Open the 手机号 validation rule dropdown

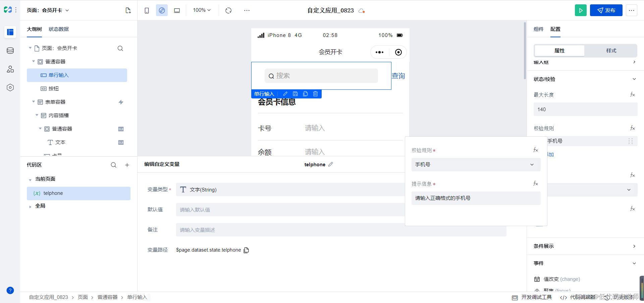point(476,165)
